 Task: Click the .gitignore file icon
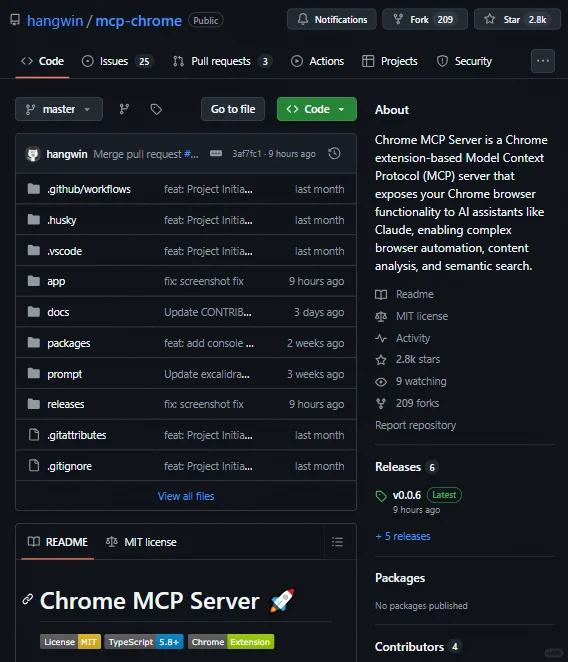click(x=34, y=465)
